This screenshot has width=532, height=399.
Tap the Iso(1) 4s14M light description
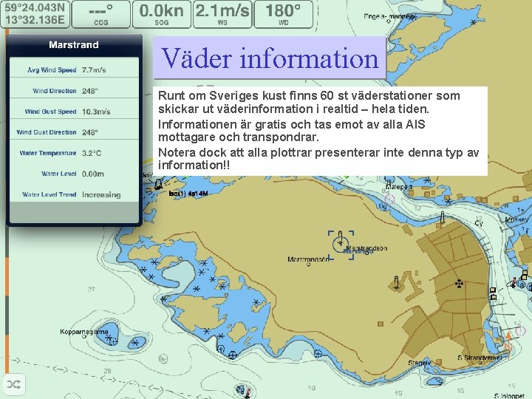(x=188, y=194)
